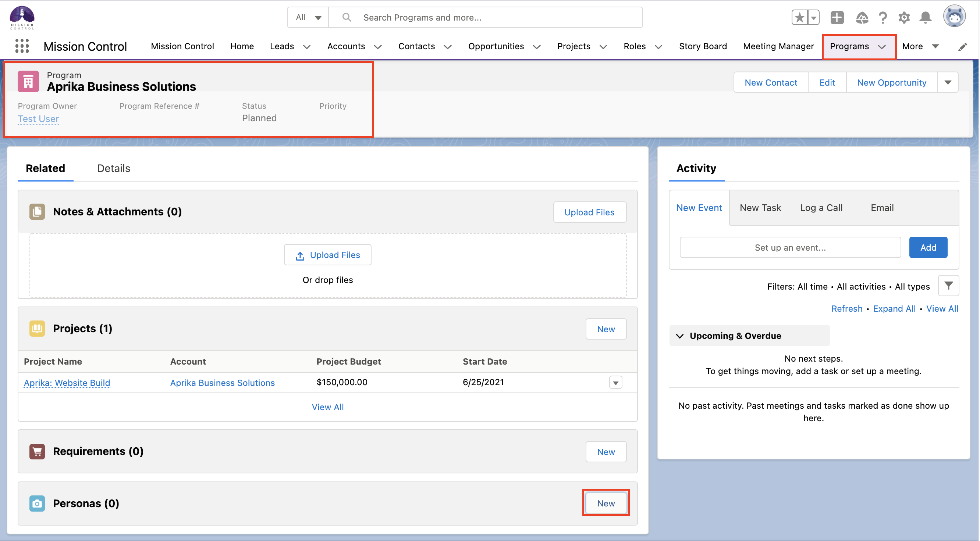
Task: Switch to the Details tab
Action: pos(113,168)
